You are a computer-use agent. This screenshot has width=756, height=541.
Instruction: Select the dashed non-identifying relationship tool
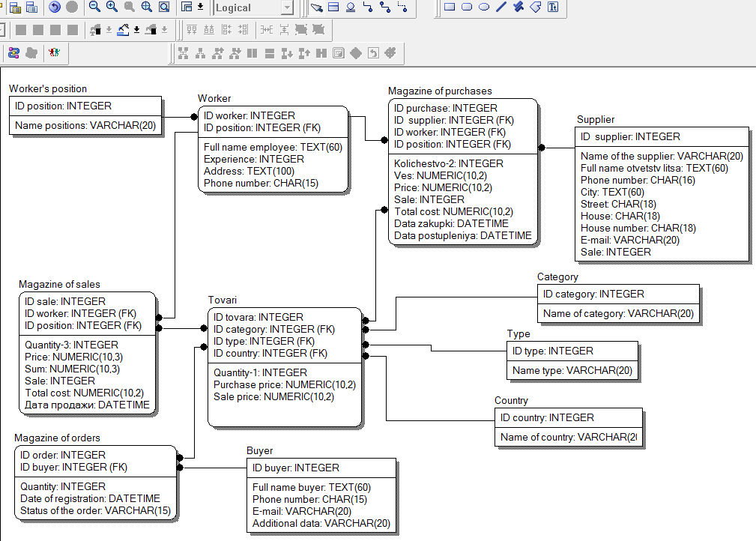point(402,7)
